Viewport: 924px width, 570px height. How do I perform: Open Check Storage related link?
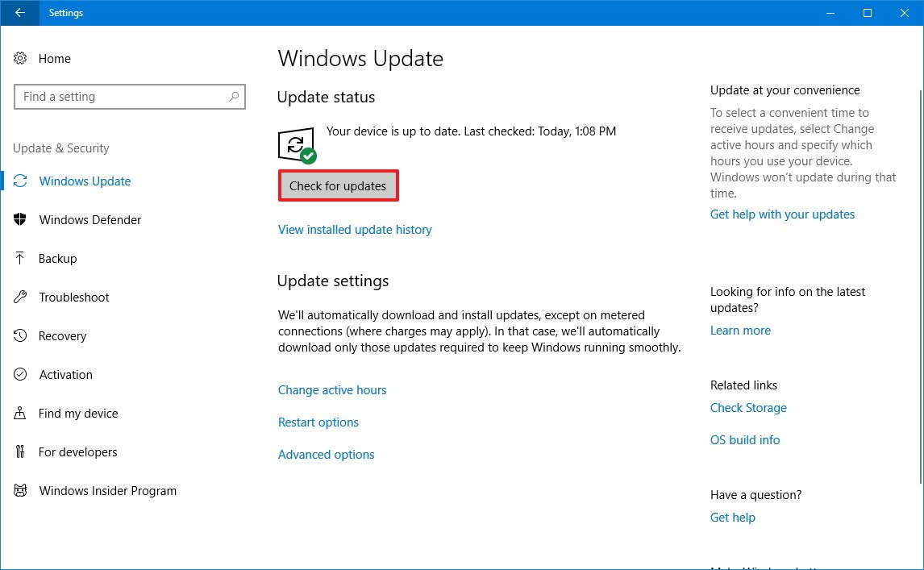[748, 407]
